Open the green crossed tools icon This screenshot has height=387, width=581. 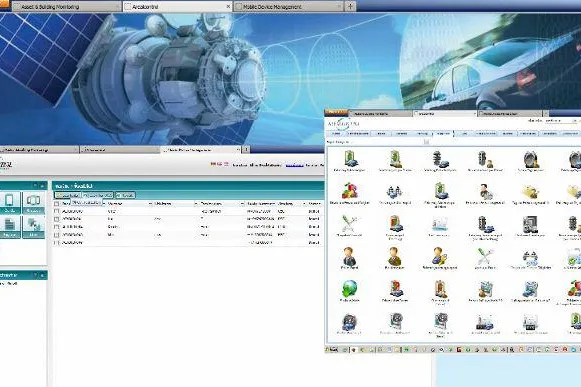click(x=485, y=256)
